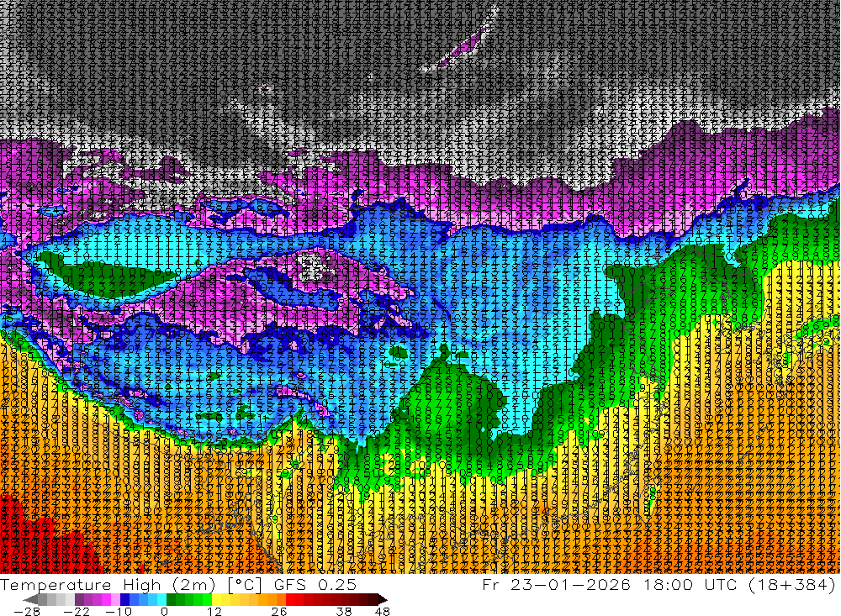The height and width of the screenshot is (616, 841).
Task: Click the '-22' legend label
Action: tap(77, 612)
